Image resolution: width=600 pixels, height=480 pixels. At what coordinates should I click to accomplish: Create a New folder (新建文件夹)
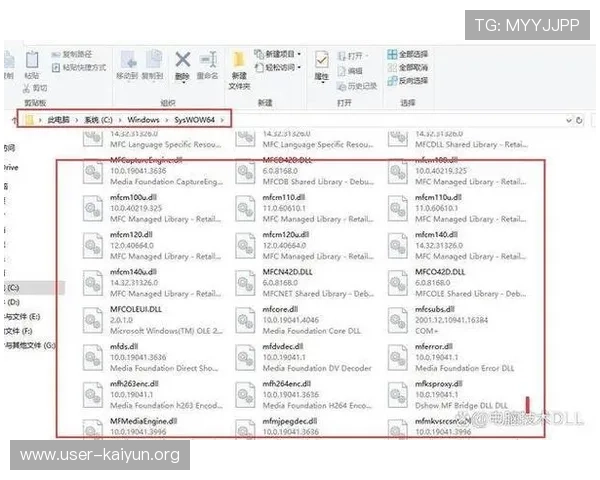click(239, 70)
